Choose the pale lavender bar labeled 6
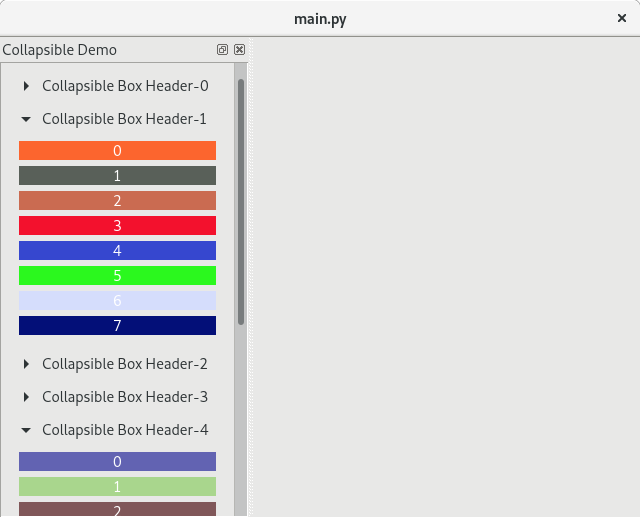Image resolution: width=640 pixels, height=517 pixels. click(x=117, y=301)
